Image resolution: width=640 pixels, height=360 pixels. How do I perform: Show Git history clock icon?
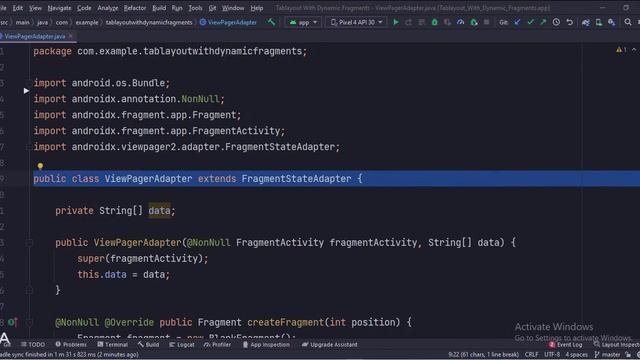pyautogui.click(x=556, y=22)
